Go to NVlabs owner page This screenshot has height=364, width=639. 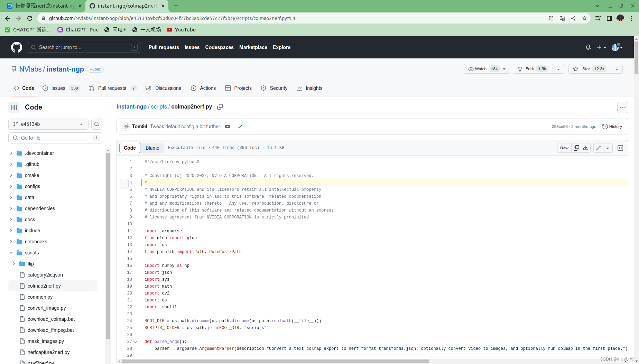[30, 69]
